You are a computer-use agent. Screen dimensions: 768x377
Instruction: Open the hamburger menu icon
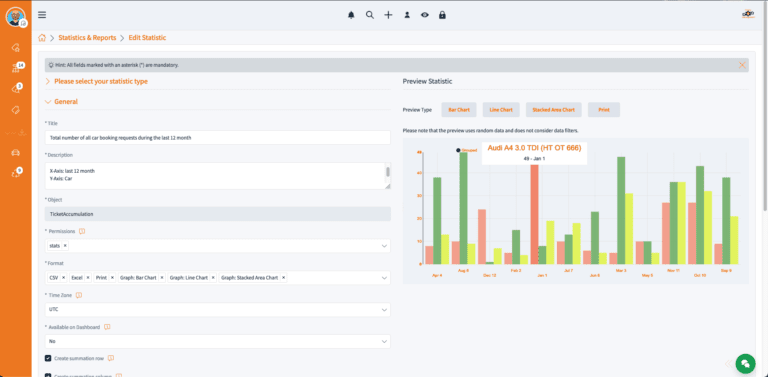(x=42, y=15)
